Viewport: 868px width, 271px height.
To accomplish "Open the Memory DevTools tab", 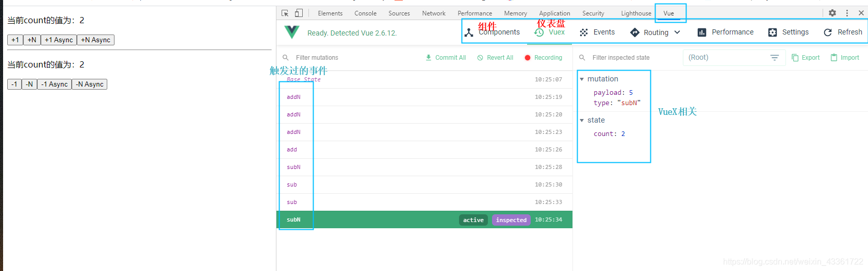I will point(516,13).
